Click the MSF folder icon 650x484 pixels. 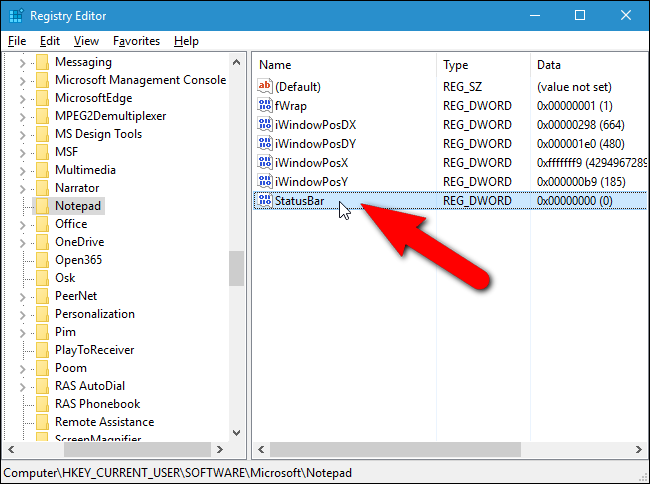[x=42, y=152]
